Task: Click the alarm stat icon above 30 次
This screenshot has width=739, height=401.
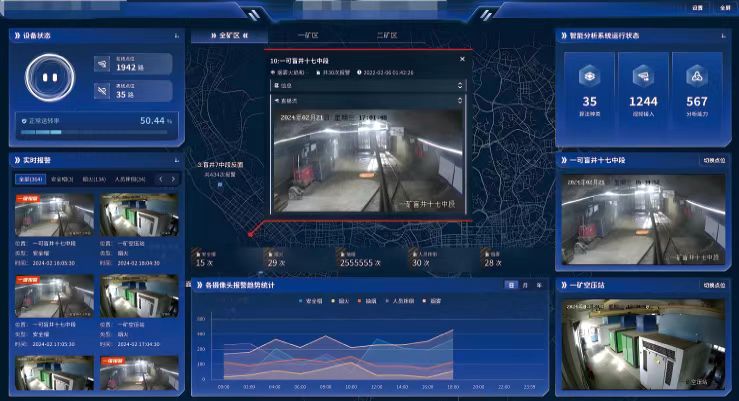Action: click(x=415, y=254)
